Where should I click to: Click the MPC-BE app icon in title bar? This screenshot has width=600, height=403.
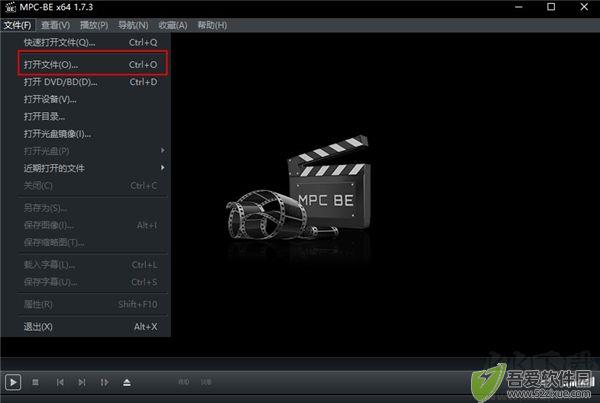(x=10, y=7)
